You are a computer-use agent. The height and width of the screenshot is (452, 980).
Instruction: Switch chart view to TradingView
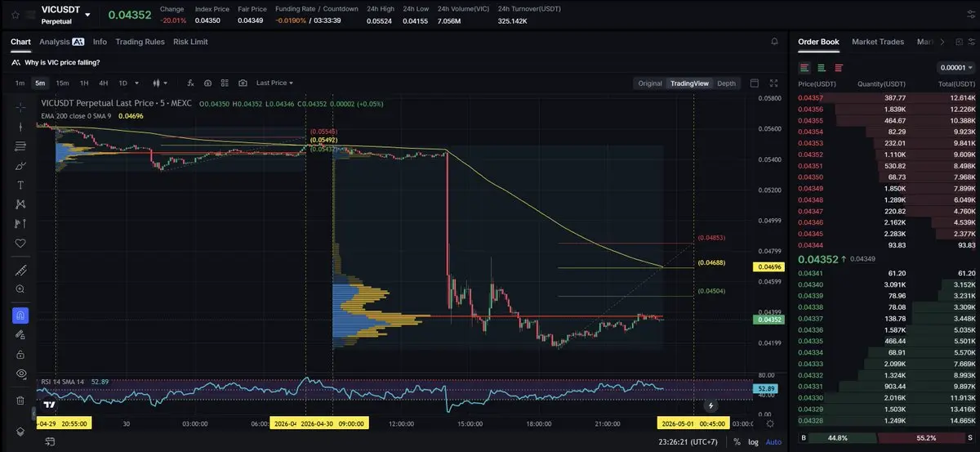tap(690, 83)
